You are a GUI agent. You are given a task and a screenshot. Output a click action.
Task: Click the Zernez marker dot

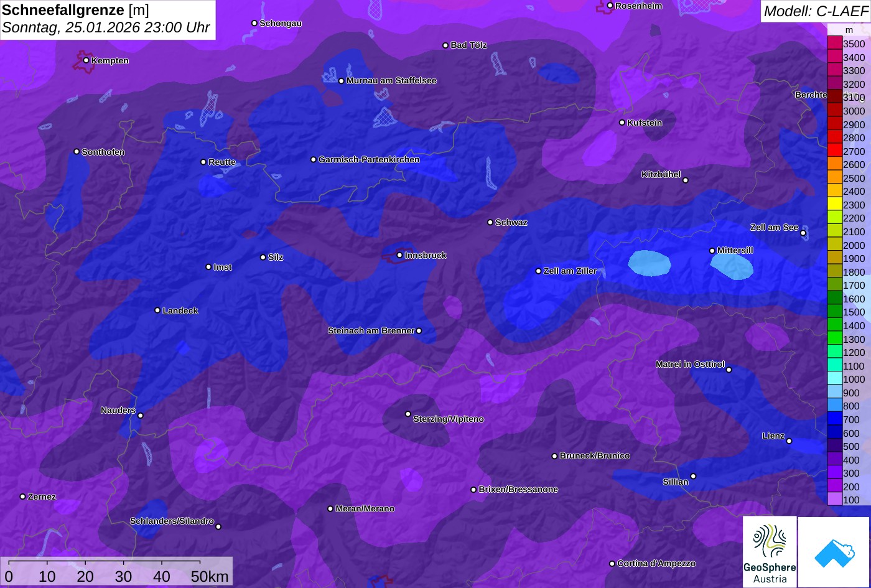tap(23, 497)
